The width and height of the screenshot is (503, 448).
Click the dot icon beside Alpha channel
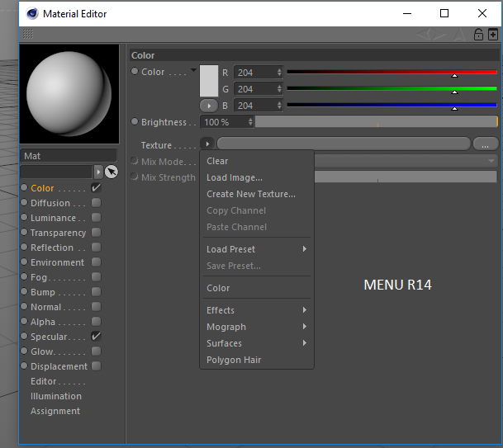pyautogui.click(x=24, y=321)
